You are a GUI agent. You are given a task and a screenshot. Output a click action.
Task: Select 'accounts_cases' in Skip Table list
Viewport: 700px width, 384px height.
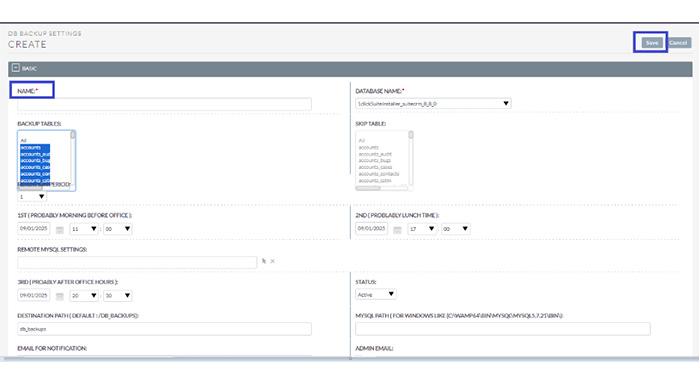[375, 167]
